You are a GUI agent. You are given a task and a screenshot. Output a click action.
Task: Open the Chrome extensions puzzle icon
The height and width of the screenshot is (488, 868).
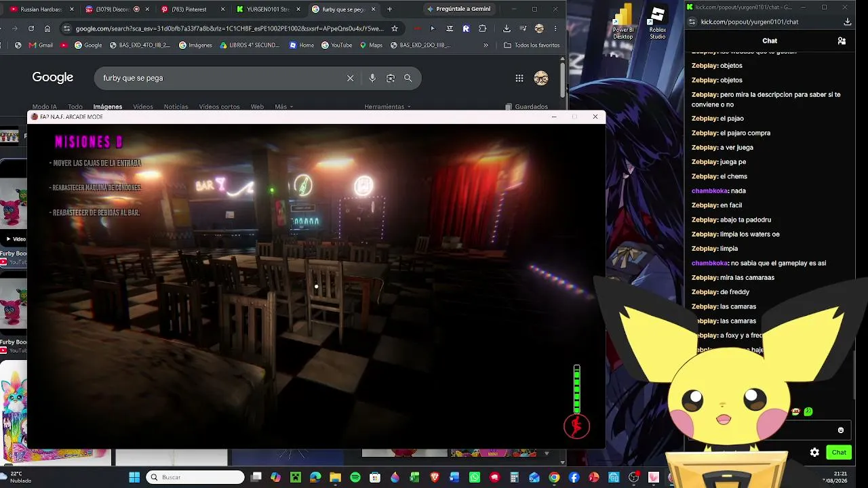(x=482, y=28)
